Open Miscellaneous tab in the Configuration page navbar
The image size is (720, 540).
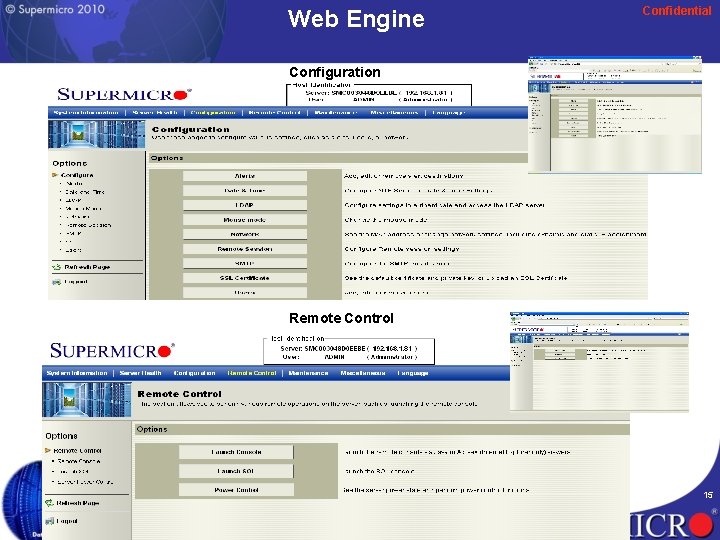point(394,112)
